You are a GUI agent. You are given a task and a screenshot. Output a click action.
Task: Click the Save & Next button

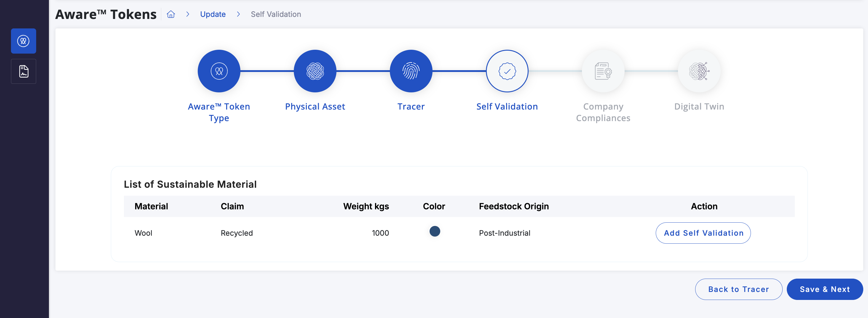824,289
